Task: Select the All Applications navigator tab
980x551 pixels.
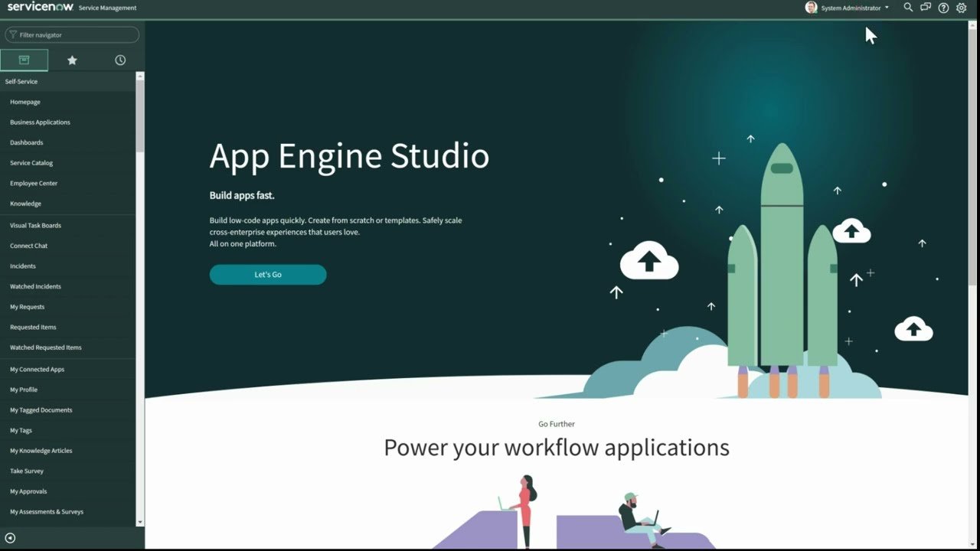Action: coord(24,60)
